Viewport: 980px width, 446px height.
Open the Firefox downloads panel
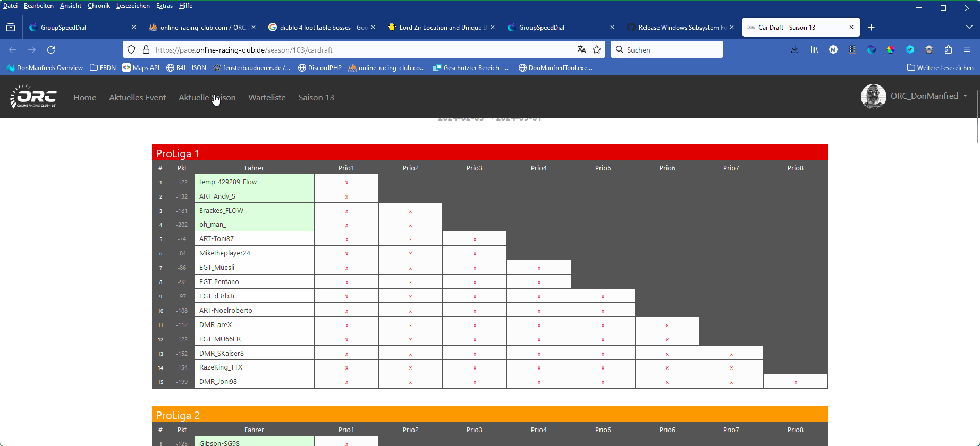click(795, 50)
